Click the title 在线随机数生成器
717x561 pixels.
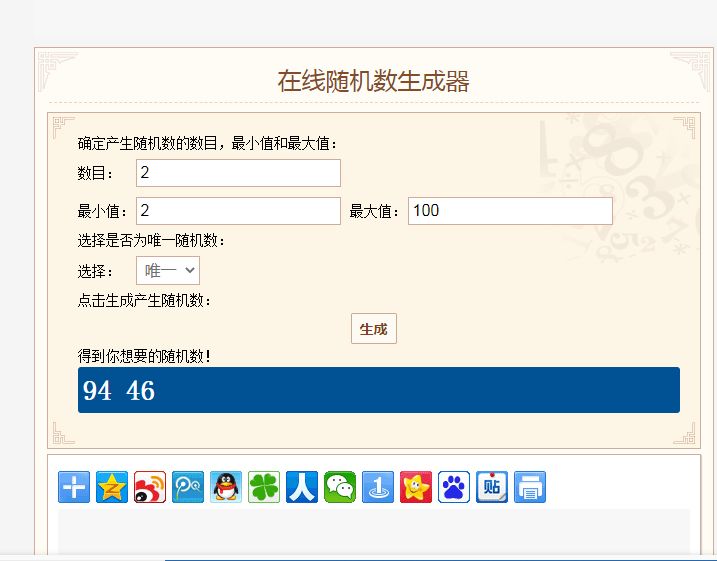tap(374, 81)
